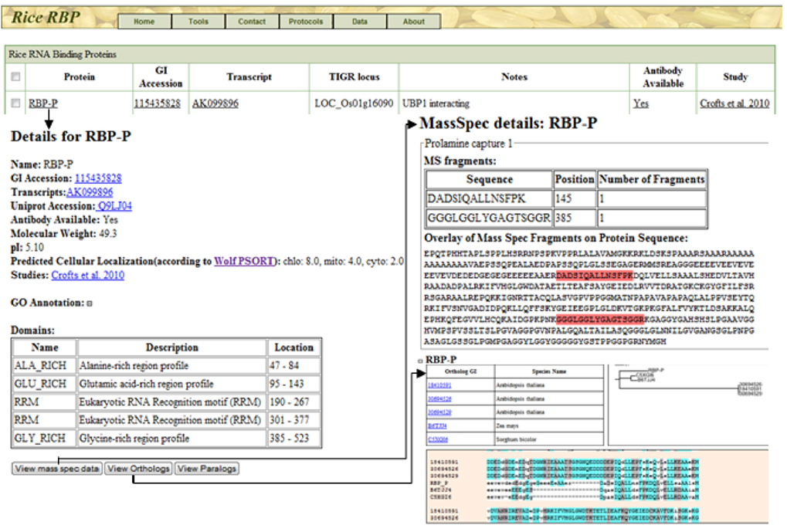This screenshot has width=787, height=532.
Task: Click the GLU_RICH domain name cell
Action: (x=45, y=384)
